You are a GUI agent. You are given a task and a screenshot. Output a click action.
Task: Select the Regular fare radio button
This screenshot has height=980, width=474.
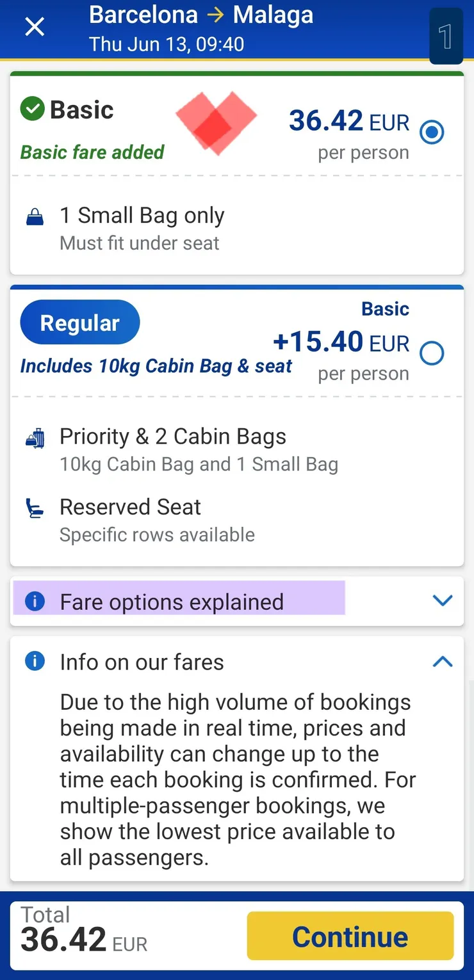click(432, 353)
